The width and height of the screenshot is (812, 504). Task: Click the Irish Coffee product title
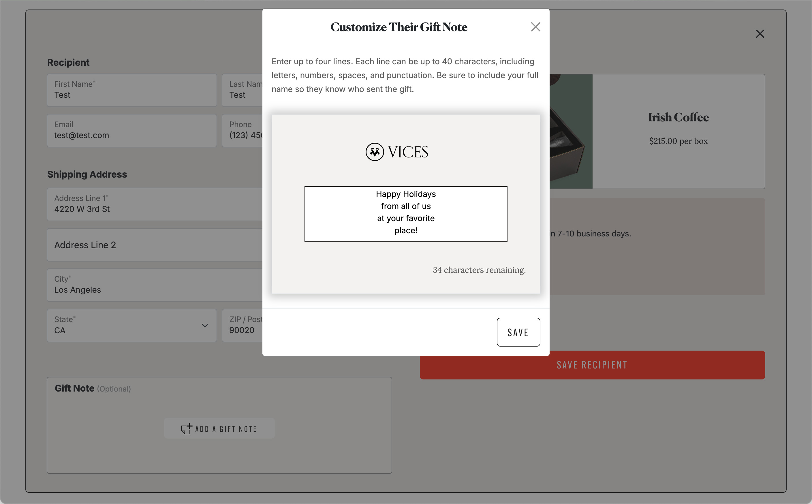pyautogui.click(x=678, y=117)
